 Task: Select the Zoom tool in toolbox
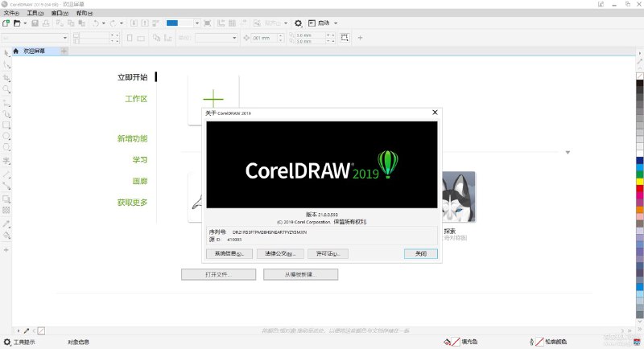pos(6,90)
